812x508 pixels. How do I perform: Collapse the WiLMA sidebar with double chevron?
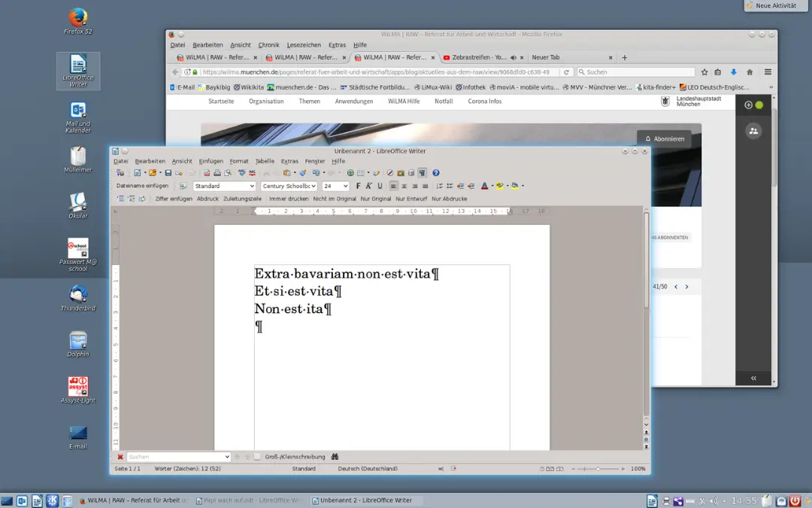[x=753, y=378]
